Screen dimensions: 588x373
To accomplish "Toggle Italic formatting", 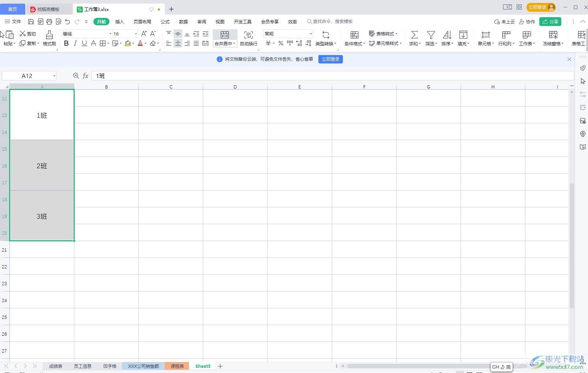I will click(75, 43).
